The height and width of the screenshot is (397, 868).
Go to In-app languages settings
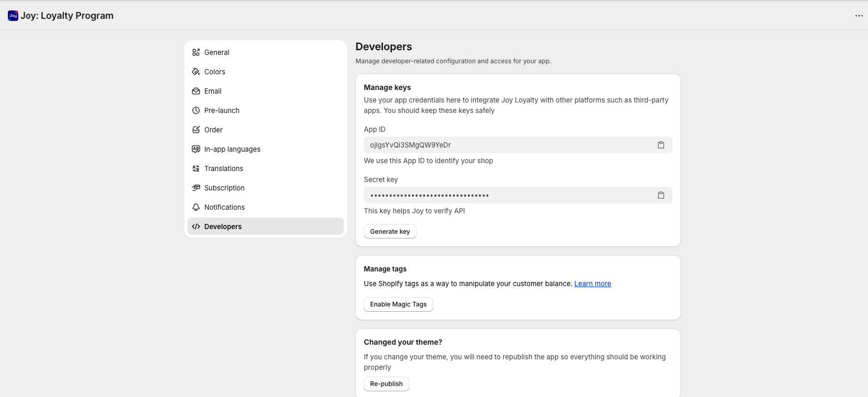232,149
